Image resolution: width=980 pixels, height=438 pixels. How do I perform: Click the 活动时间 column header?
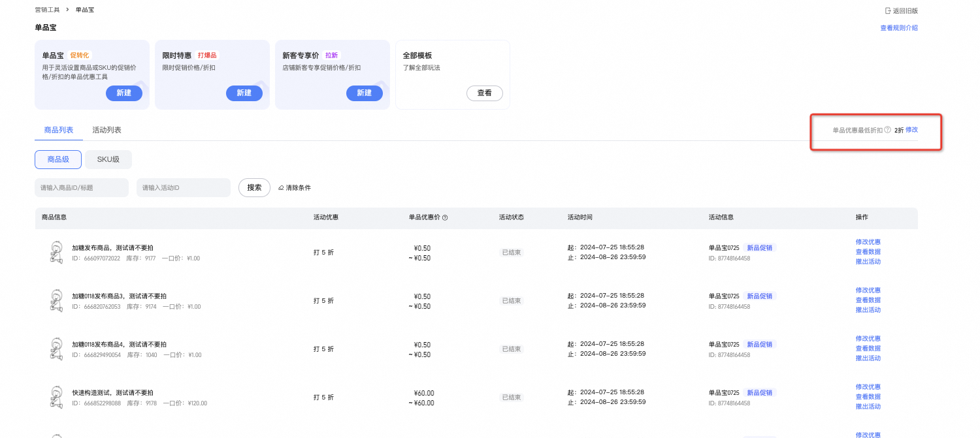tap(580, 217)
